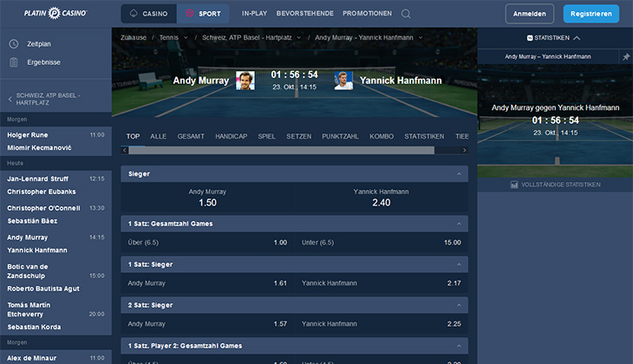This screenshot has height=364, width=633.
Task: Collapse the Sieger market
Action: tap(459, 174)
